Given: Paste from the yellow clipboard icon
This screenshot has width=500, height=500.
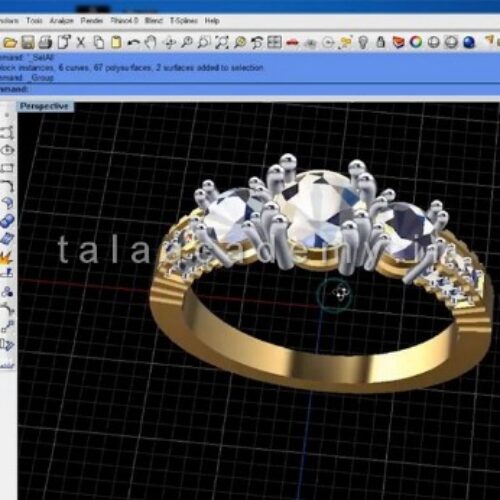Looking at the screenshot, I should 116,42.
